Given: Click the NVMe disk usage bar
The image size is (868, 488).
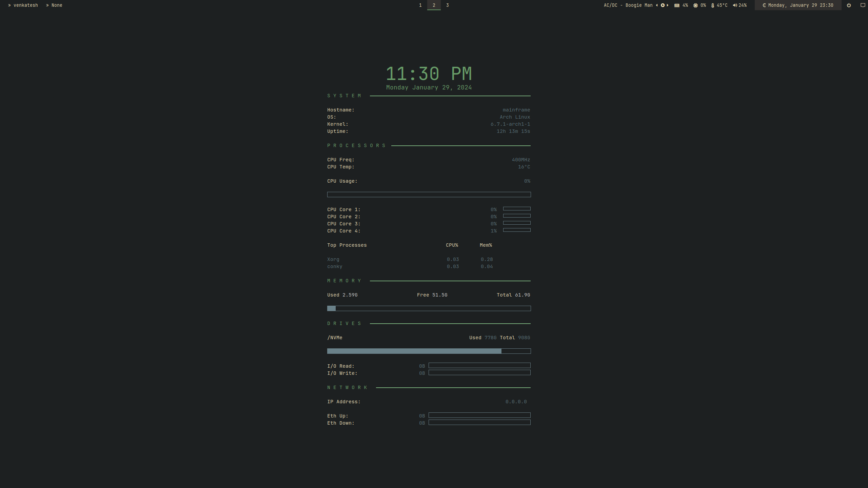Looking at the screenshot, I should (429, 351).
